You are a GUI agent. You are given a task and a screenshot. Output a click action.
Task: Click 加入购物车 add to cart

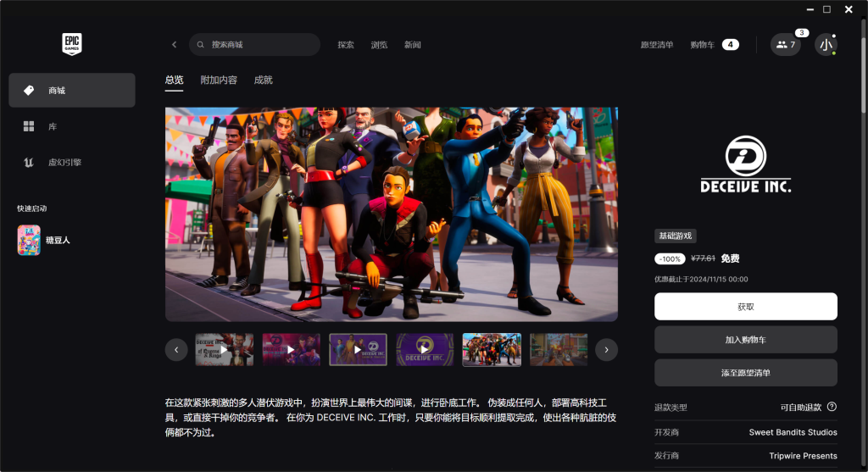[x=746, y=340]
